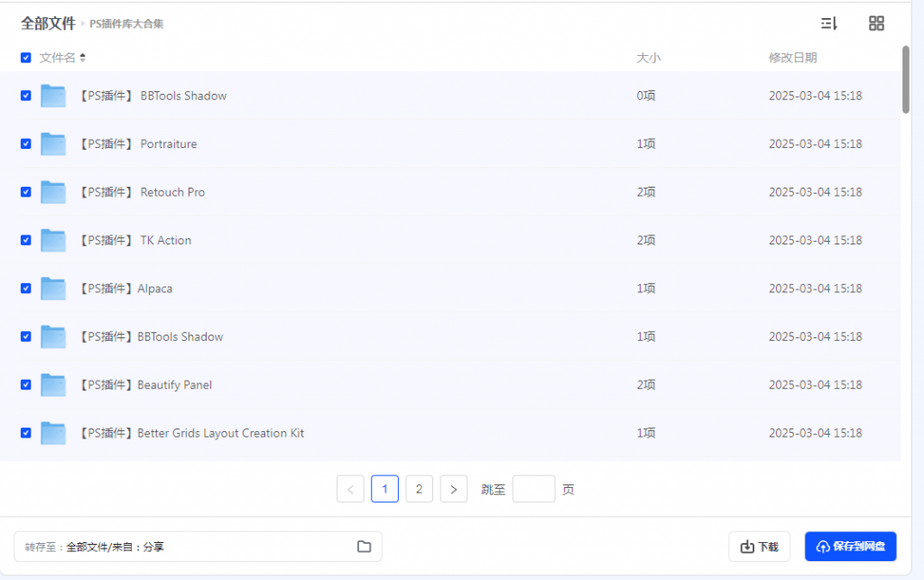Click the 转存至 destination path field

click(x=198, y=547)
